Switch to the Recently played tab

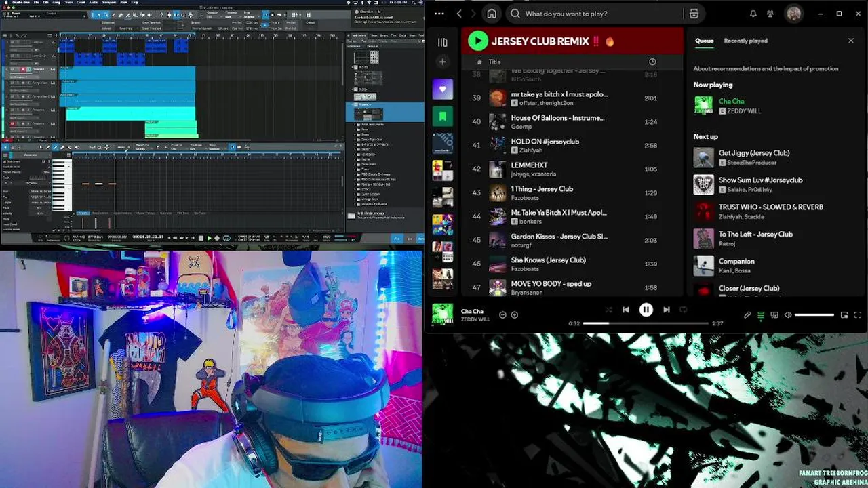coord(745,41)
